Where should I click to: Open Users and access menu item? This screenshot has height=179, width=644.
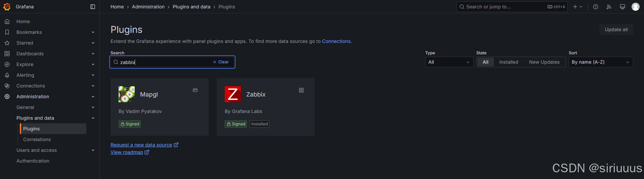[37, 150]
